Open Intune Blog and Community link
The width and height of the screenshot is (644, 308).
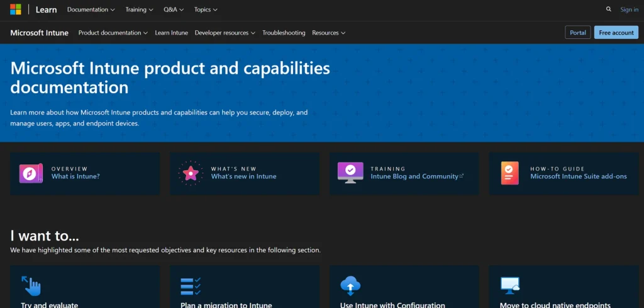point(414,176)
